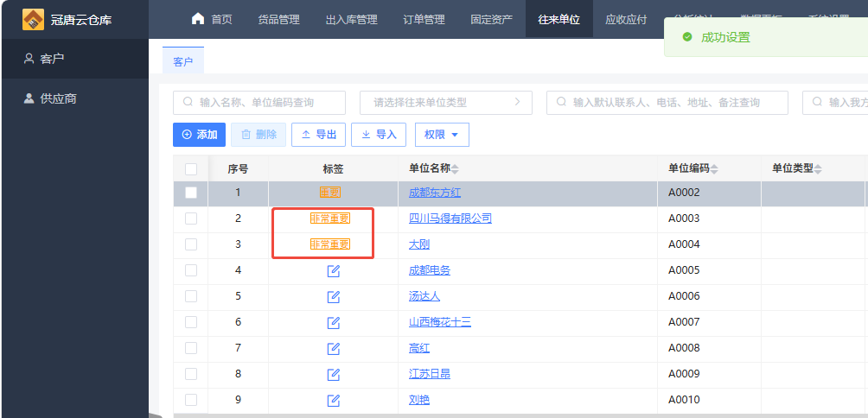Click the edit tag icon for 山西梅花十三
Viewport: 868px width, 418px height.
[333, 323]
